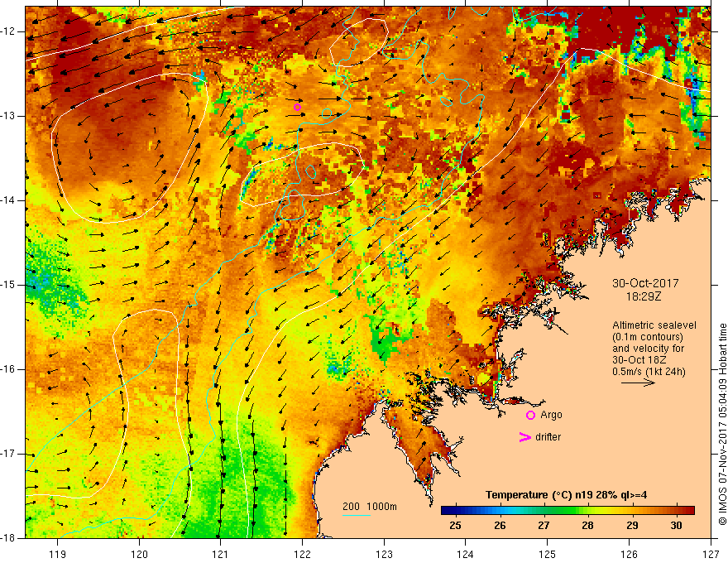Click the '125' longitude axis label

[548, 554]
